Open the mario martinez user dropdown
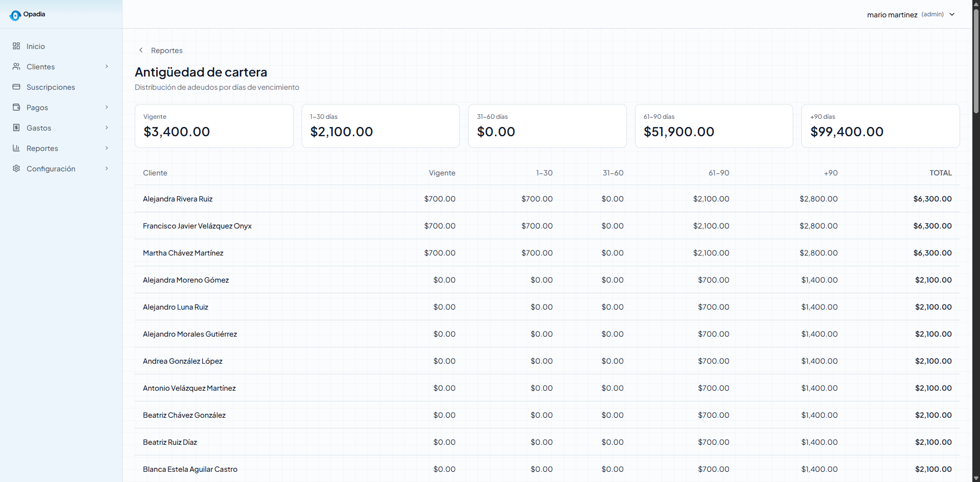This screenshot has width=980, height=482. [911, 14]
